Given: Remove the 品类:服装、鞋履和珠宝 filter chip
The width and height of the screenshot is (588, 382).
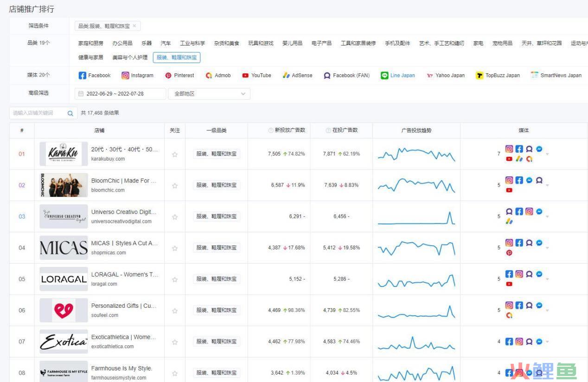Looking at the screenshot, I should point(134,26).
